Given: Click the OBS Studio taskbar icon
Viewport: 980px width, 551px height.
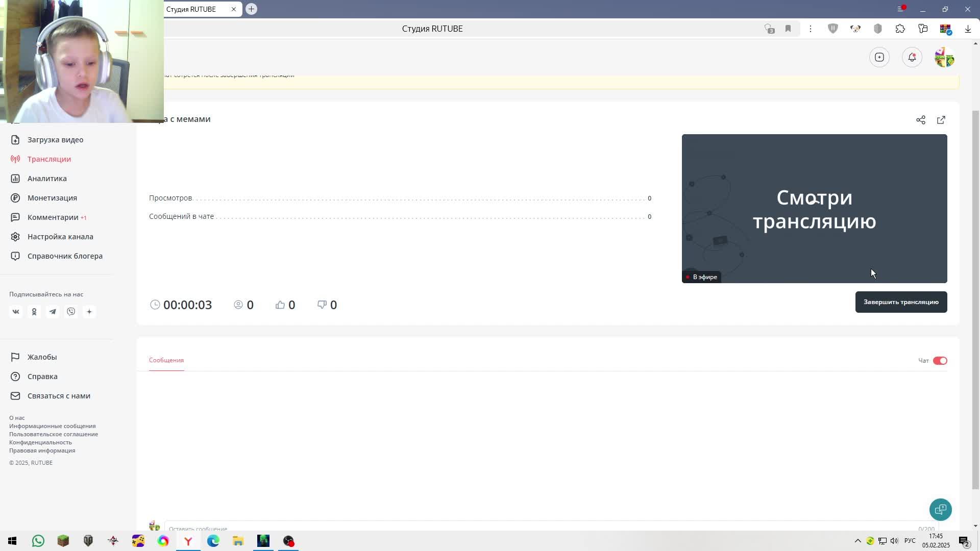Looking at the screenshot, I should pos(288,541).
